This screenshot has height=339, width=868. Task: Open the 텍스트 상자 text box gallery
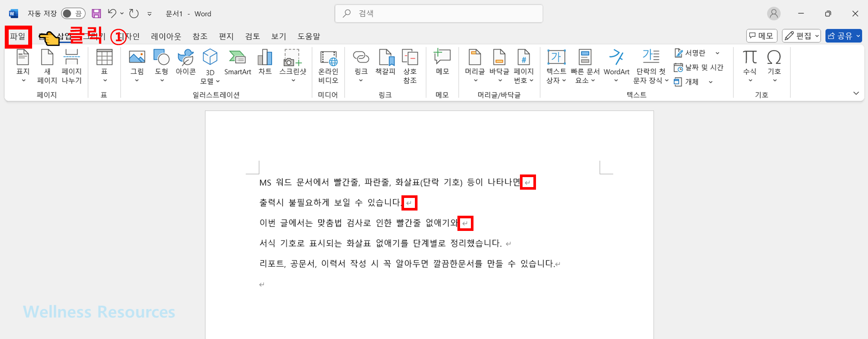click(x=556, y=66)
